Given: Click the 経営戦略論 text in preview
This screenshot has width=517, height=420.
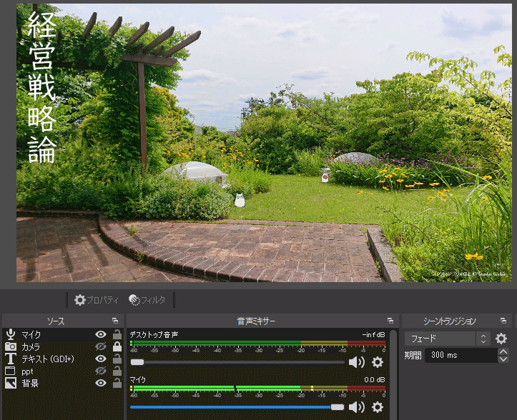Looking at the screenshot, I should pyautogui.click(x=41, y=87).
